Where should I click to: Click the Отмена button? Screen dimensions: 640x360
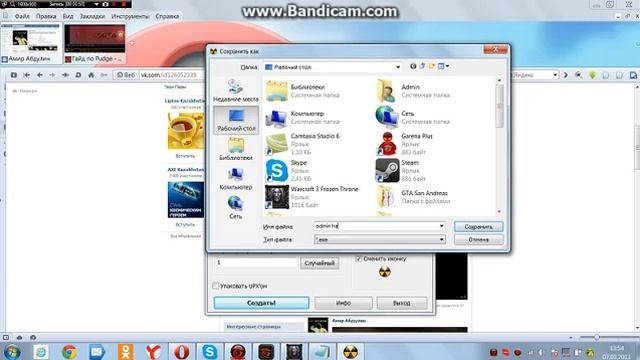pyautogui.click(x=478, y=240)
